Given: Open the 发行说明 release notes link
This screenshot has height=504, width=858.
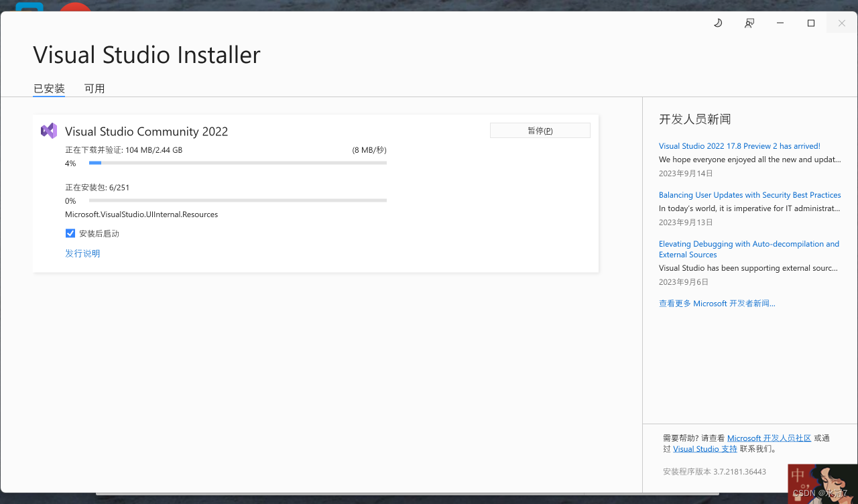Looking at the screenshot, I should (82, 253).
